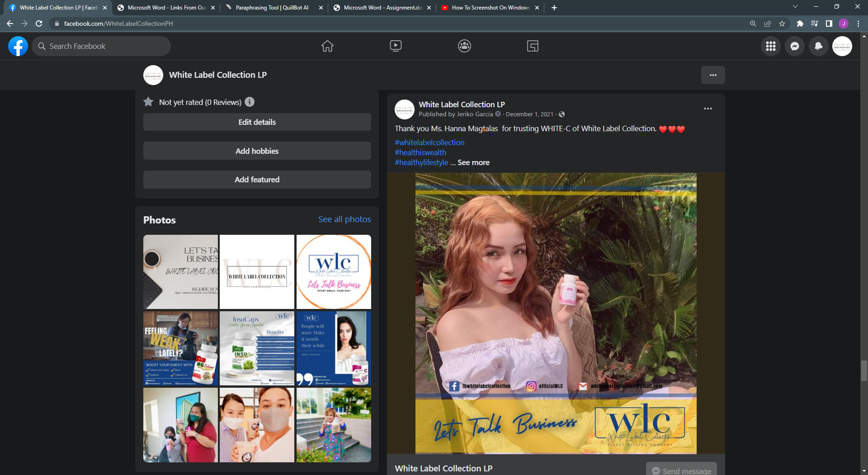Viewport: 868px width, 475px height.
Task: Switch to the Microsoft Word Assignment tab
Action: 382,8
